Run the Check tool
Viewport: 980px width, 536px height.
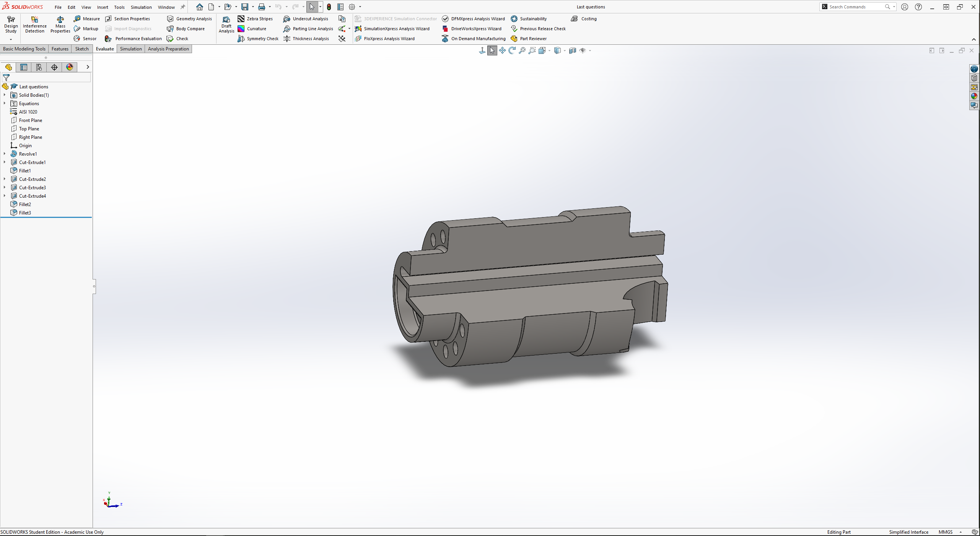click(178, 39)
